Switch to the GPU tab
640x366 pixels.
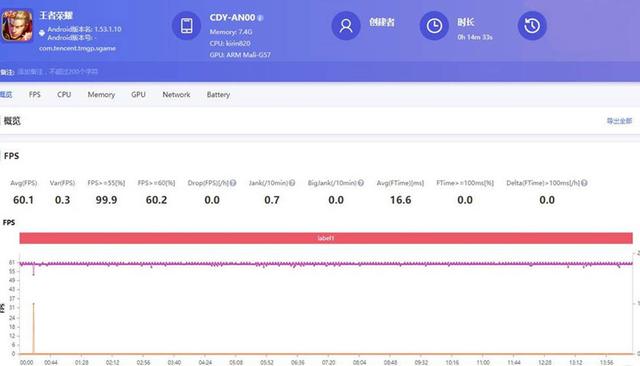(x=138, y=95)
